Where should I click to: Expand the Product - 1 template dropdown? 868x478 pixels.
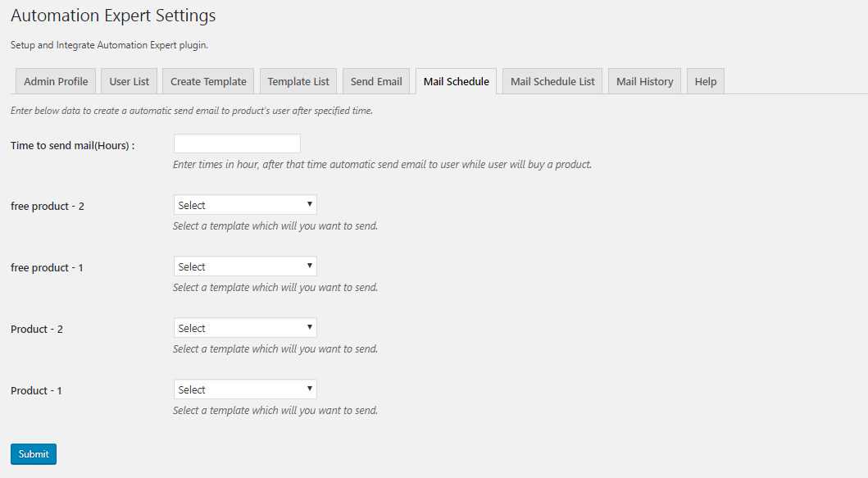245,389
